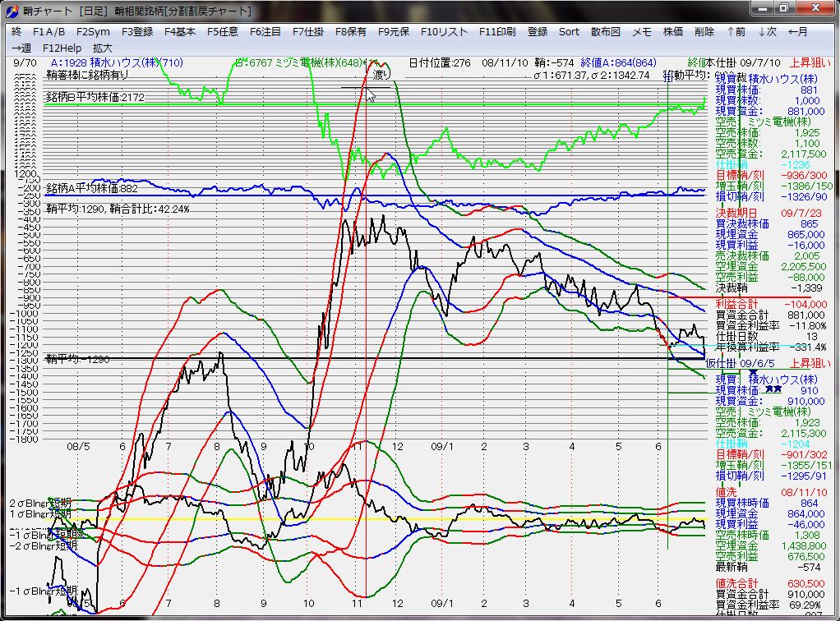
Task: Open F8保有 menu item
Action: click(351, 31)
